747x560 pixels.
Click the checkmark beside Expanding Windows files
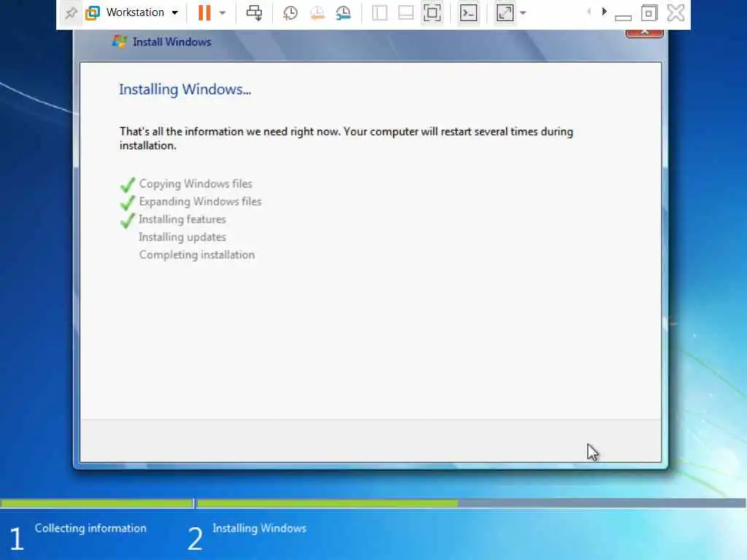127,203
